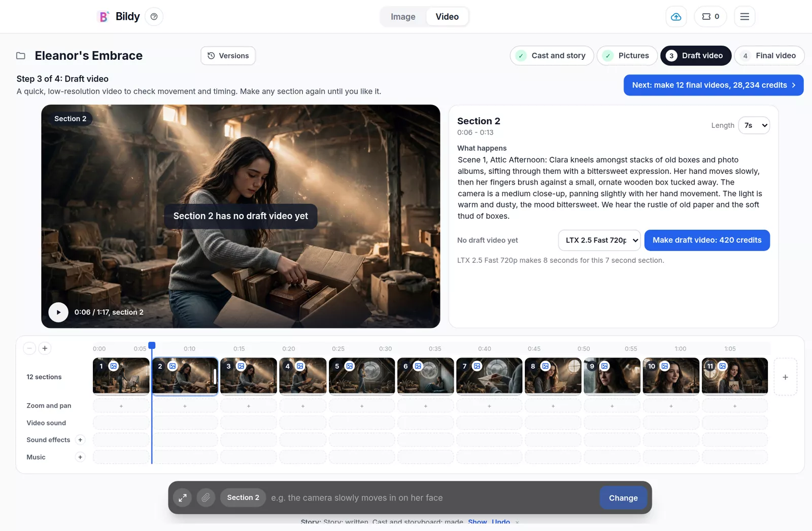Select the Draft video step
This screenshot has height=531, width=812.
point(696,56)
